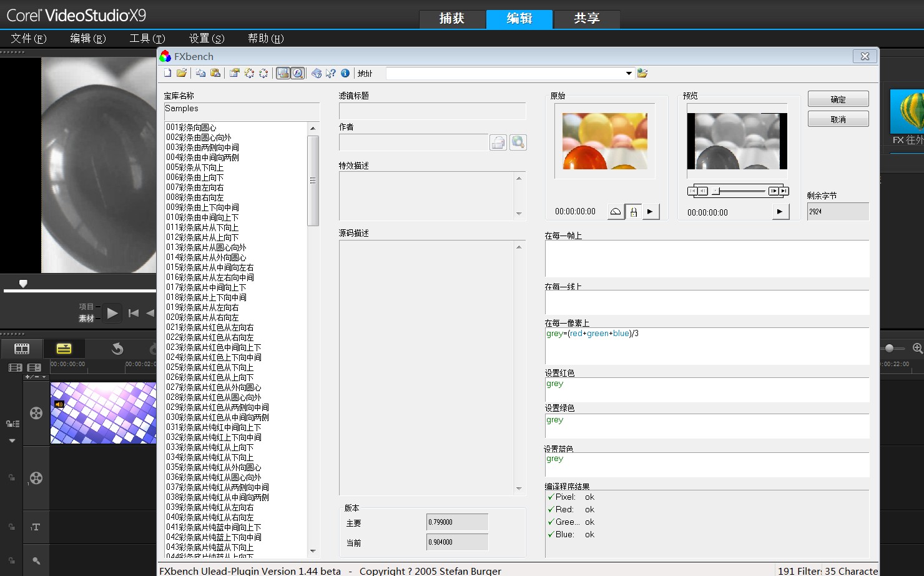Play the VideoStudio preview player
The width and height of the screenshot is (924, 576).
coord(112,313)
